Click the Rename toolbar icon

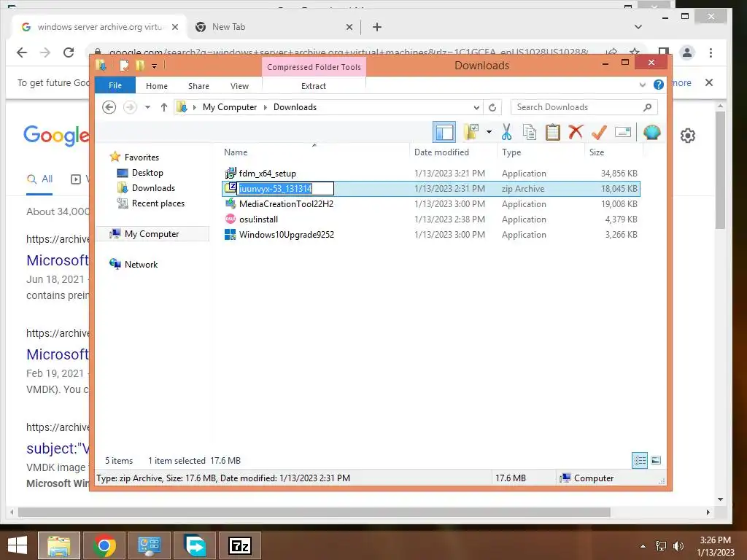623,132
